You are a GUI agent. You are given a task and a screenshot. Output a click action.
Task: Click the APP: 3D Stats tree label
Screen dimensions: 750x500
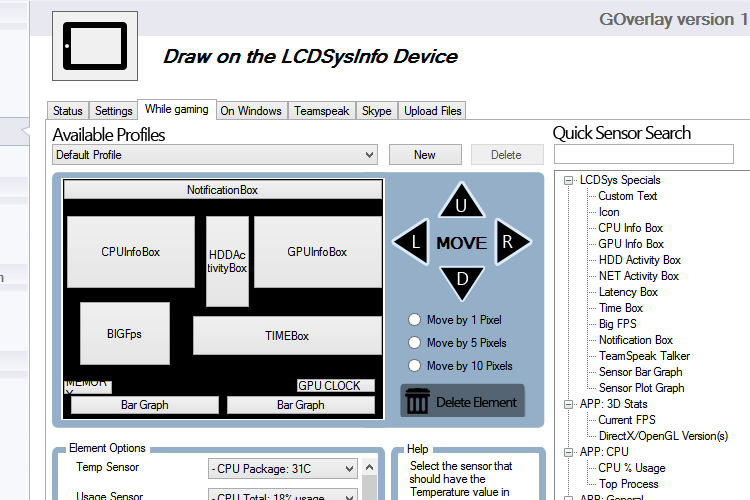pos(613,404)
